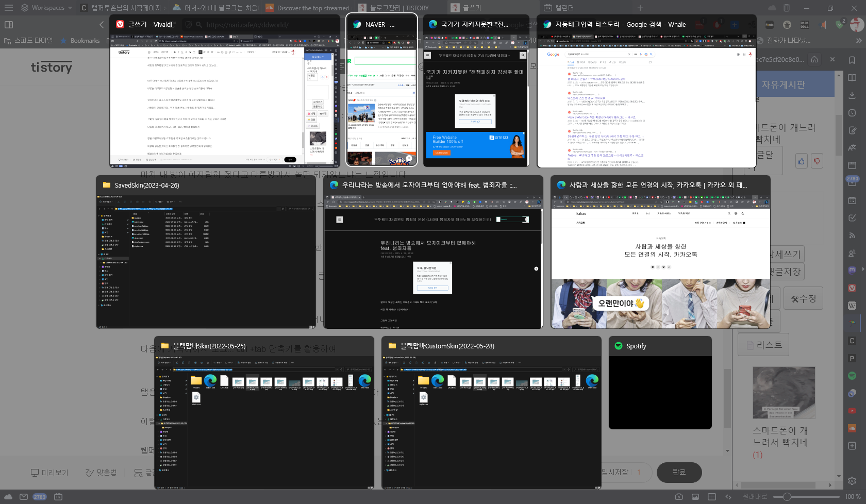The height and width of the screenshot is (504, 866).
Task: Open 미리보기 preview in editor
Action: pyautogui.click(x=49, y=473)
